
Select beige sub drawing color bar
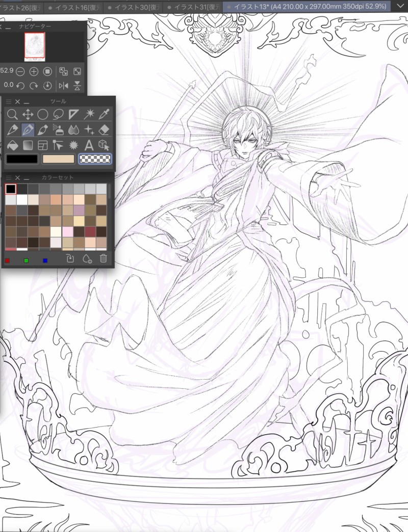58,159
